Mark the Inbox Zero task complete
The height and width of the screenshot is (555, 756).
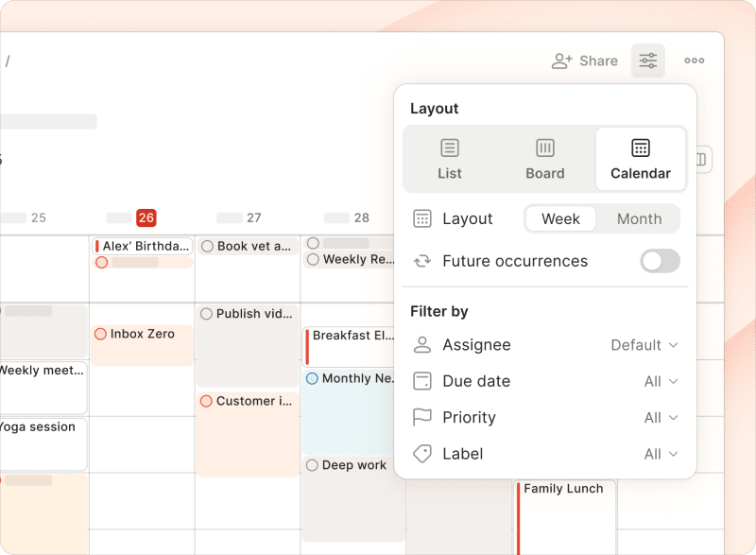[x=99, y=333]
